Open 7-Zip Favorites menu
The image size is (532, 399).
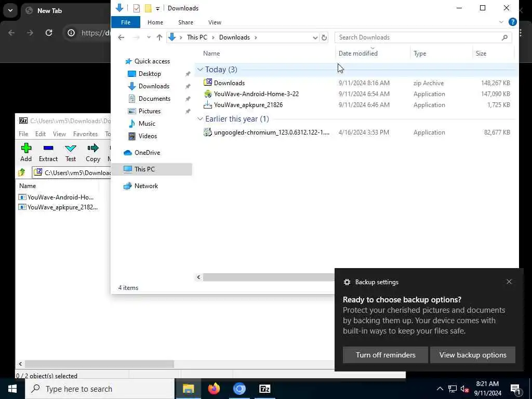85,134
